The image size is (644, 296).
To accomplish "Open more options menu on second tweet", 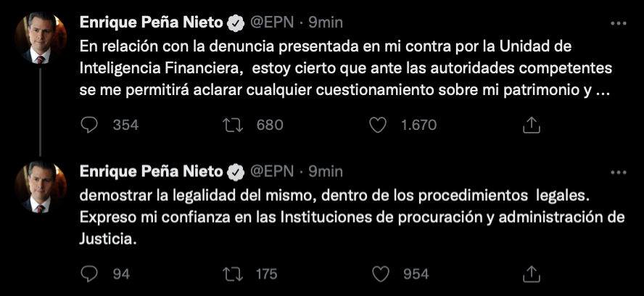I will pyautogui.click(x=618, y=172).
